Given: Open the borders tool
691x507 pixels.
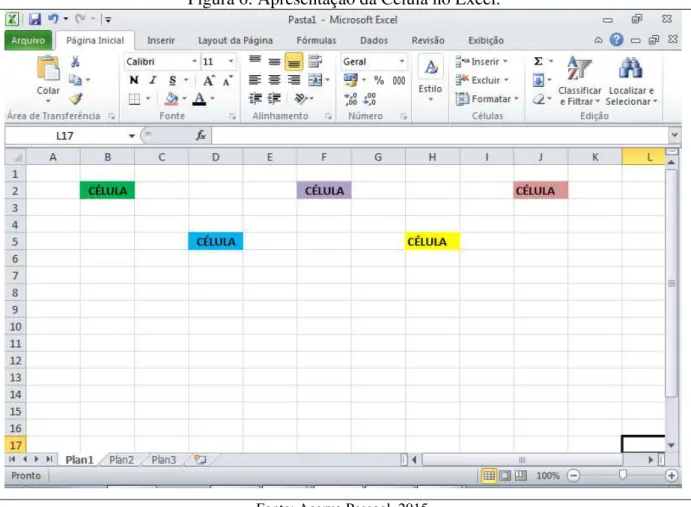Looking at the screenshot, I should click(x=134, y=99).
